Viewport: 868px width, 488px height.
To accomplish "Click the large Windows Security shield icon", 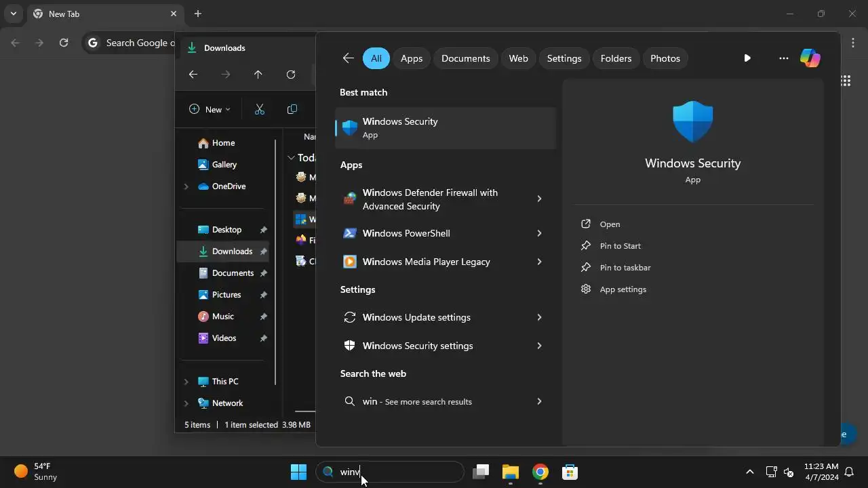I will pos(692,122).
